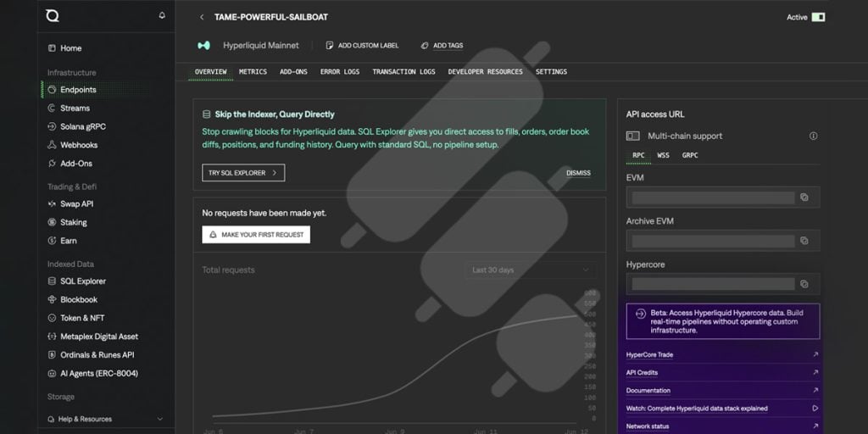Click the HyperCore Trade external arrow icon
Viewport: 868px width, 434px height.
click(815, 355)
